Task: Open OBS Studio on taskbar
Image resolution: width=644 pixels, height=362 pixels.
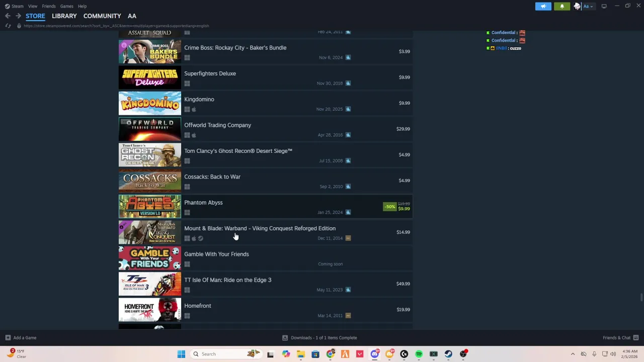Action: [463, 354]
